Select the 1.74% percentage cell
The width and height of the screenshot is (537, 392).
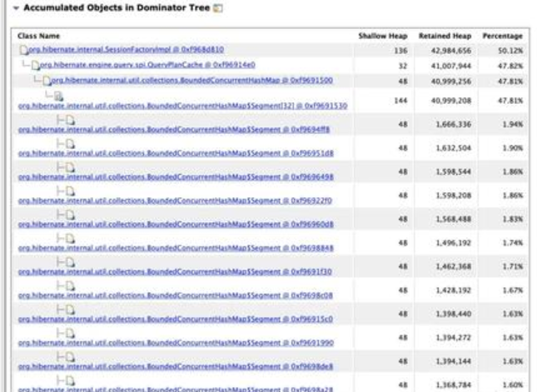click(513, 243)
